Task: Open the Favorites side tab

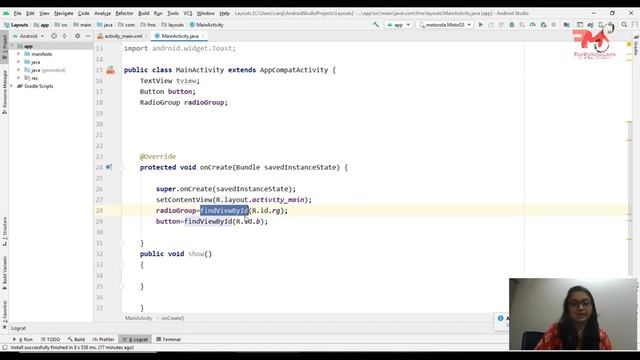Action: tap(4, 314)
